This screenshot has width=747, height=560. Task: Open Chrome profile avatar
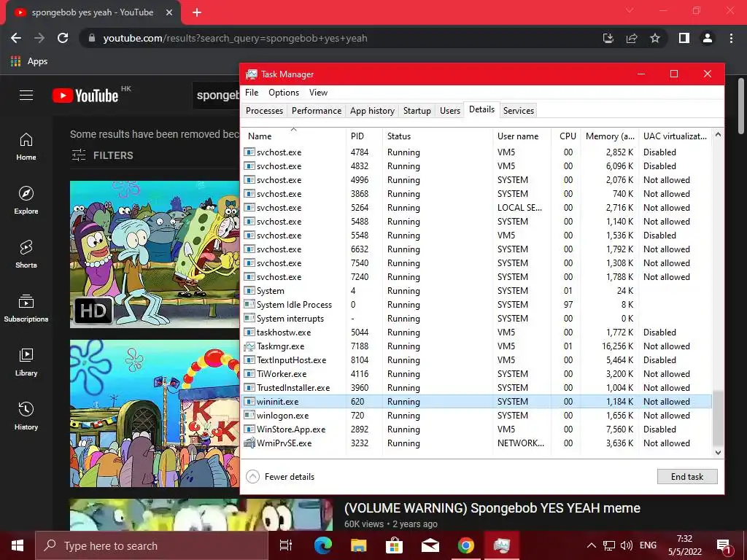click(x=708, y=38)
